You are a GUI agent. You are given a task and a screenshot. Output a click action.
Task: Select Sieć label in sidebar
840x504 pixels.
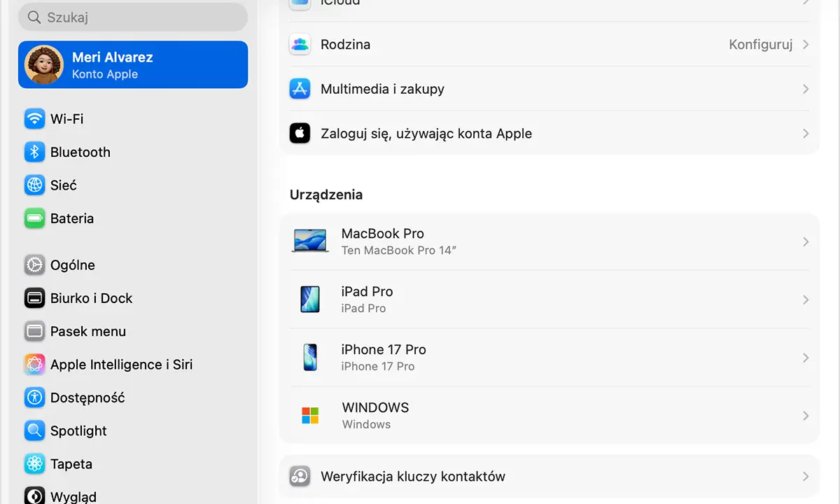click(64, 185)
